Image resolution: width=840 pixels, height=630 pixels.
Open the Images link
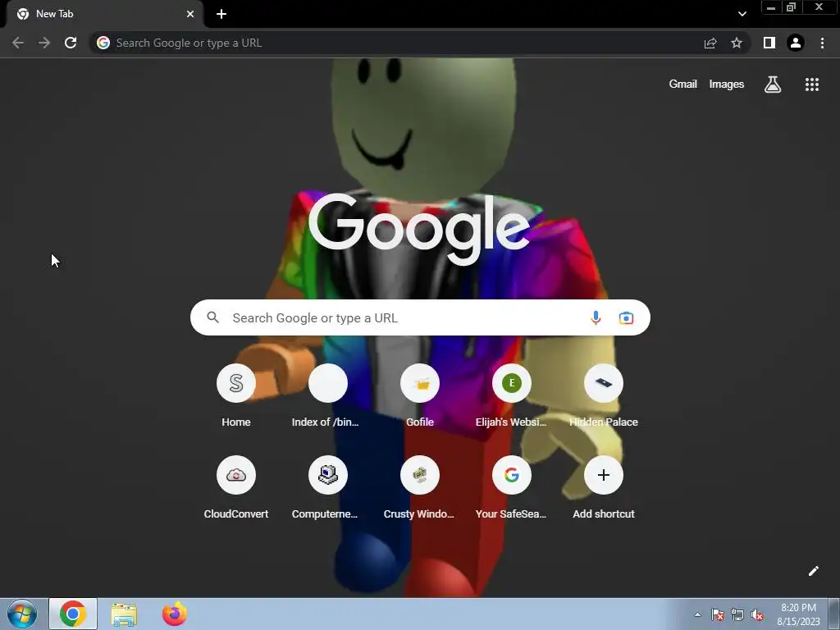coord(727,84)
